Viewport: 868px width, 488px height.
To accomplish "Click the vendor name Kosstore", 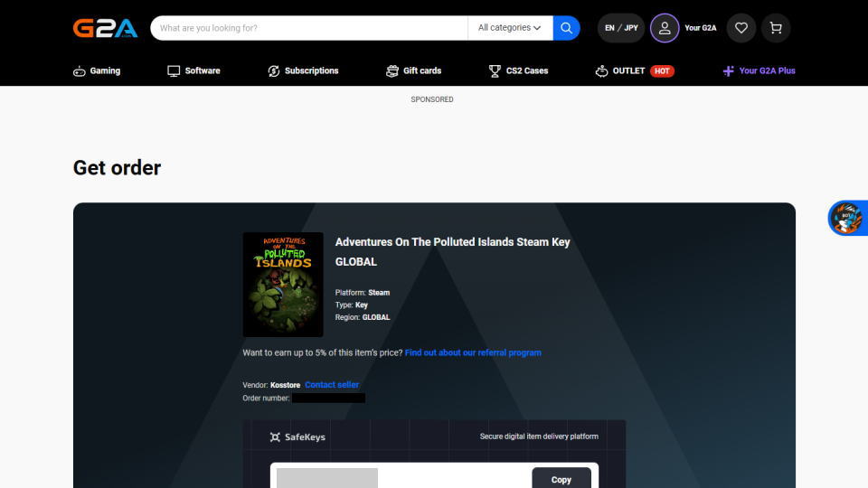I will point(285,385).
